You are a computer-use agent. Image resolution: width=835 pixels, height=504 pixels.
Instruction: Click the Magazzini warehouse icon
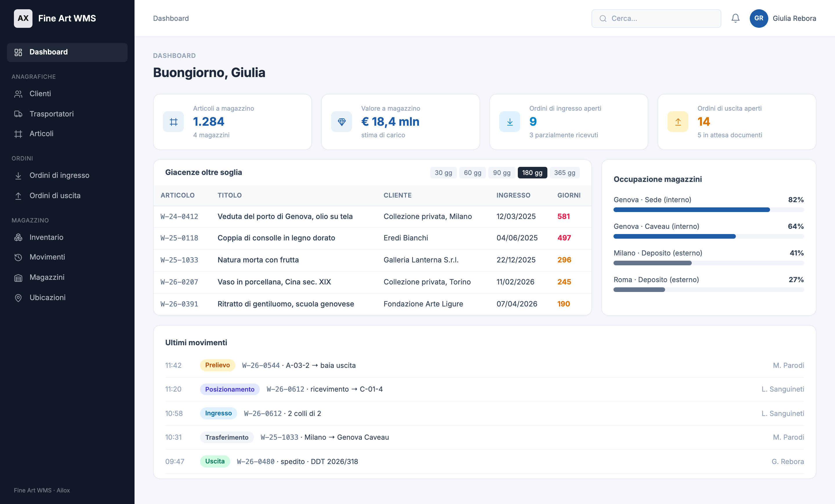[x=18, y=277]
